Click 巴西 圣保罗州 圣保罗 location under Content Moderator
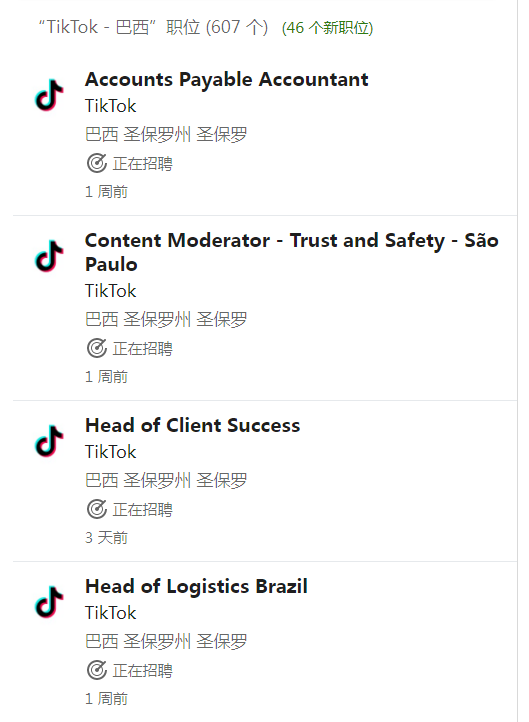Viewport: 529px width, 722px height. 166,319
